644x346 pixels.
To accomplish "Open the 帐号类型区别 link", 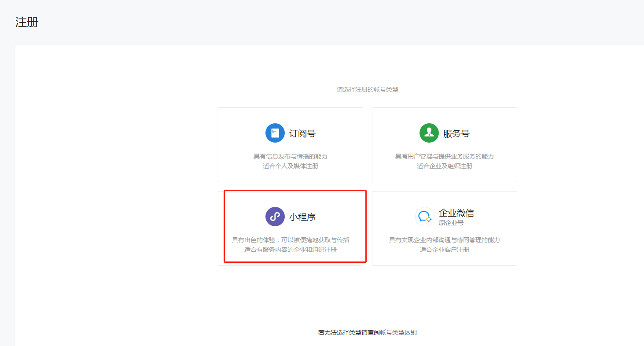I will (x=398, y=332).
